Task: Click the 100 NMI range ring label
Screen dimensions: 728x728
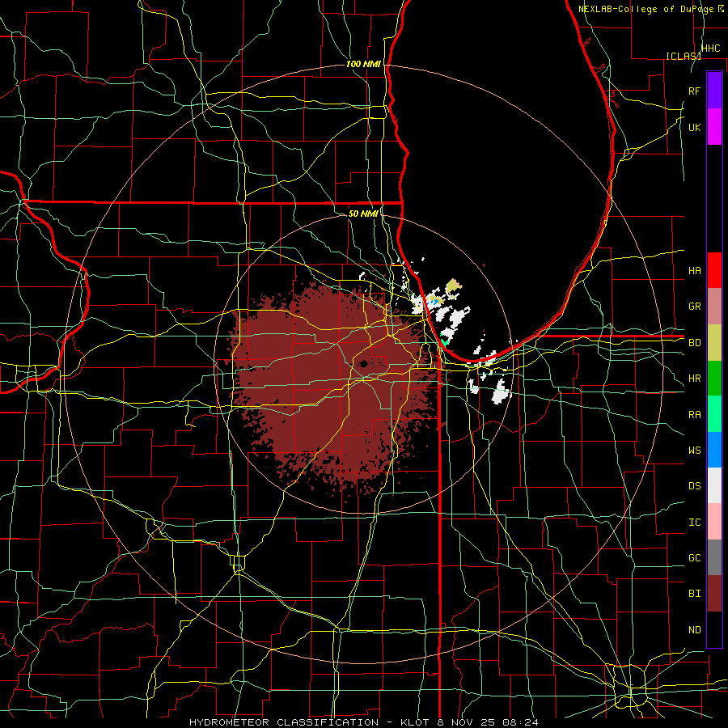Action: pyautogui.click(x=363, y=64)
